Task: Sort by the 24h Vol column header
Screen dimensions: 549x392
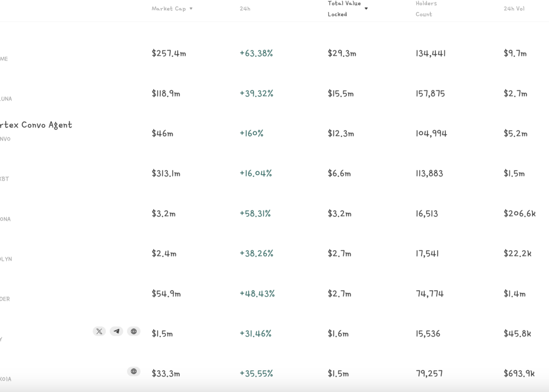Action: click(x=514, y=9)
